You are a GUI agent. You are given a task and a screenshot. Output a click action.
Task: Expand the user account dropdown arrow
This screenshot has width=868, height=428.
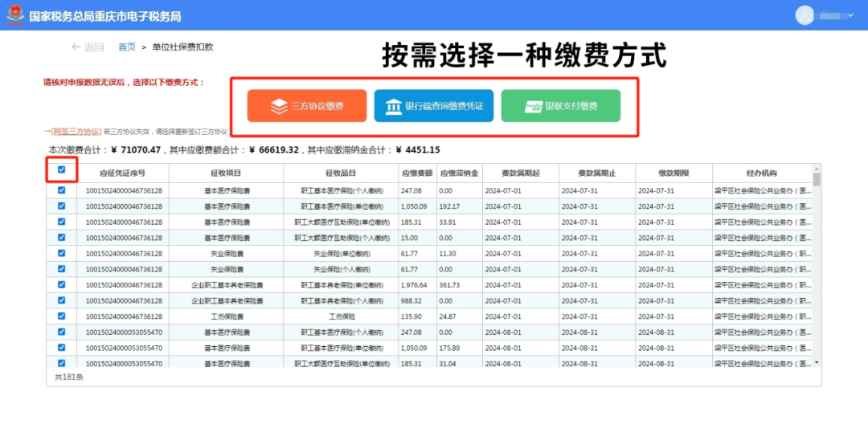(852, 16)
